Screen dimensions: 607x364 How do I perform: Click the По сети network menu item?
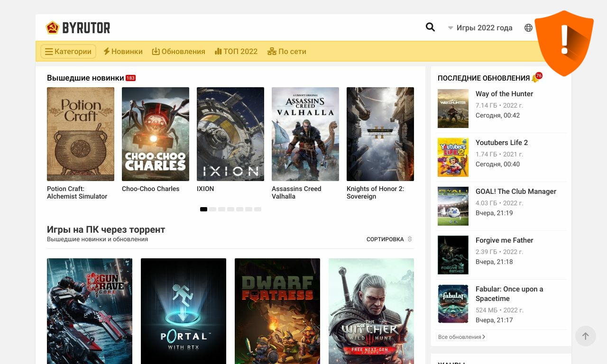(287, 51)
